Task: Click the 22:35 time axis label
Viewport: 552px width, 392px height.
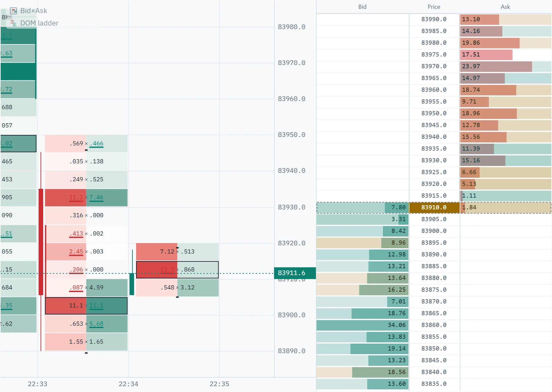Action: pos(219,384)
